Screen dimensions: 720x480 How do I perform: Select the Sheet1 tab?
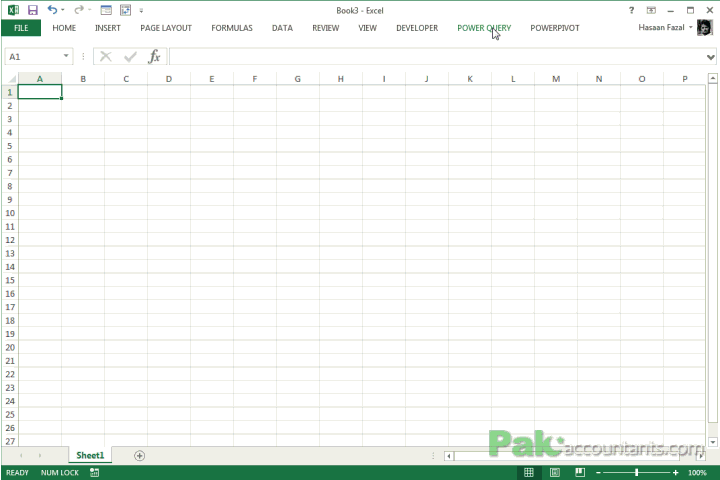[90, 455]
